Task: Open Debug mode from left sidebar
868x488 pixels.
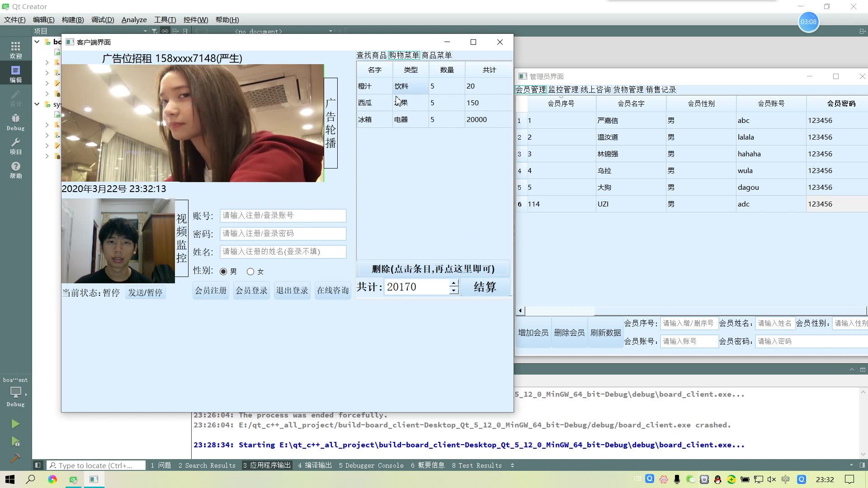Action: point(15,122)
